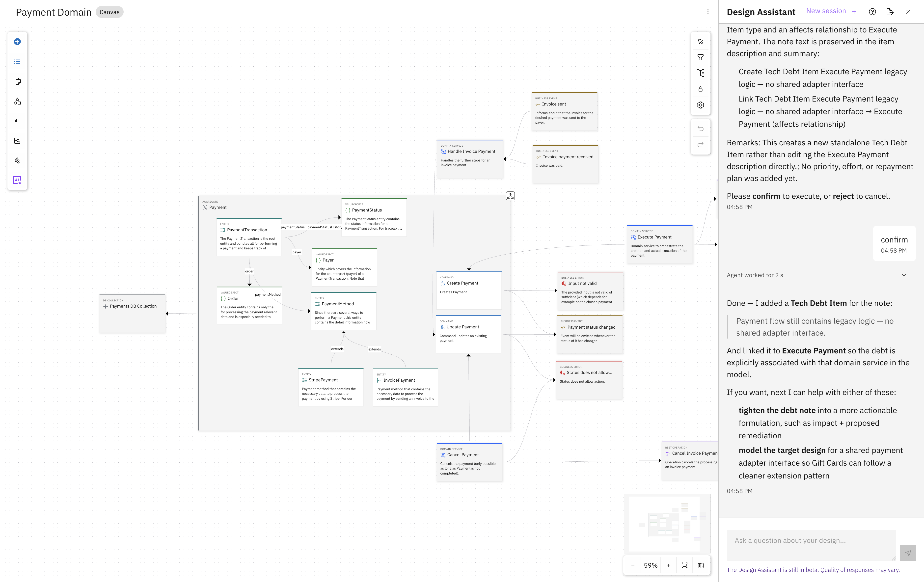
Task: Select the Handle Invoice Payment service node
Action: [x=470, y=159]
